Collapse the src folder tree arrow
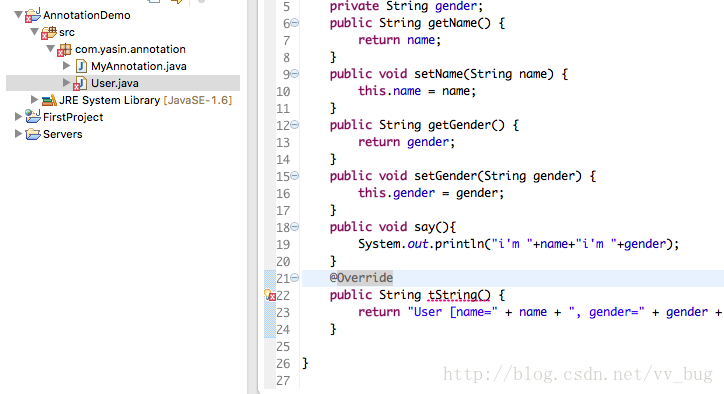 pyautogui.click(x=35, y=32)
